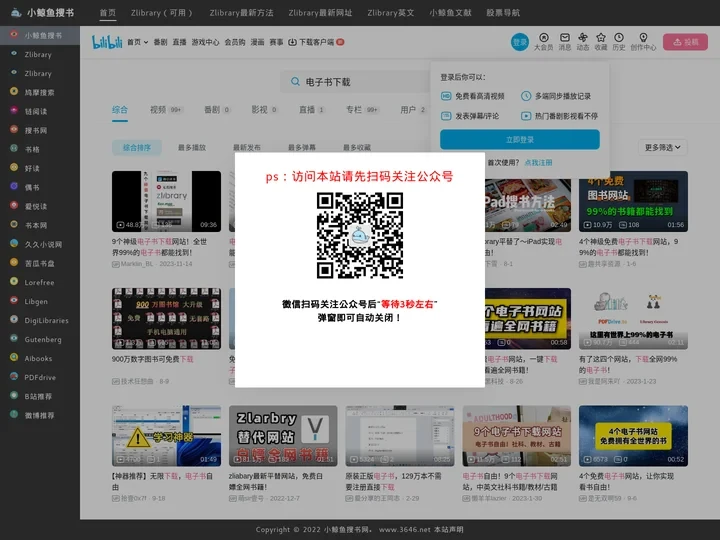Open the 股票导航 top menu item
Screen dimensions: 720x540
click(x=503, y=13)
